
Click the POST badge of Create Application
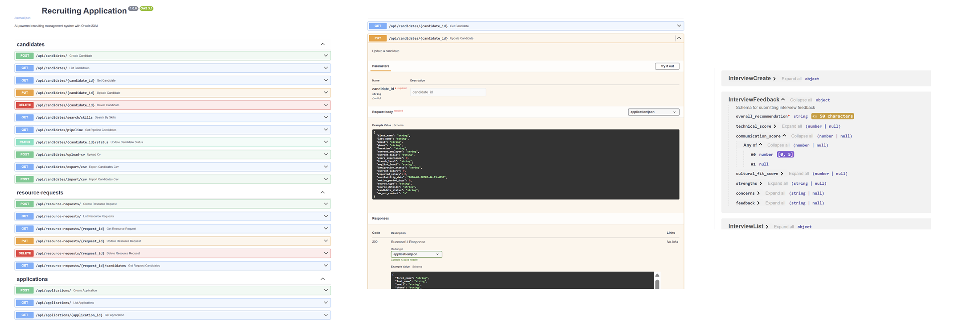25,290
